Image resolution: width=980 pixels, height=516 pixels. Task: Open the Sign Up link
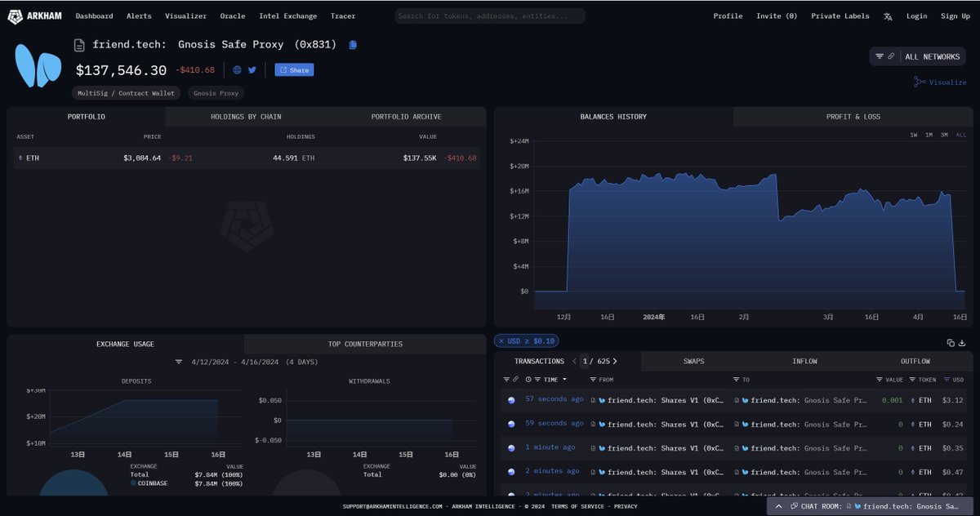point(955,16)
